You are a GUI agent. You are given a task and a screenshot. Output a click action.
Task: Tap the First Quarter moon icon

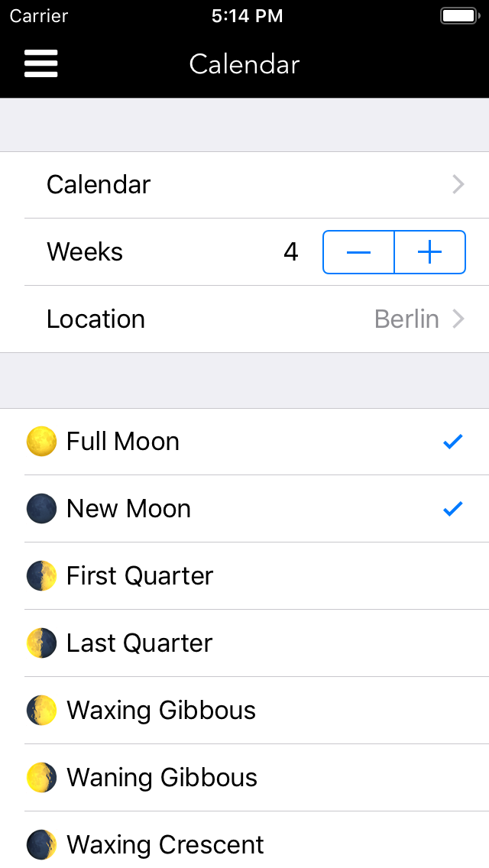pyautogui.click(x=40, y=575)
